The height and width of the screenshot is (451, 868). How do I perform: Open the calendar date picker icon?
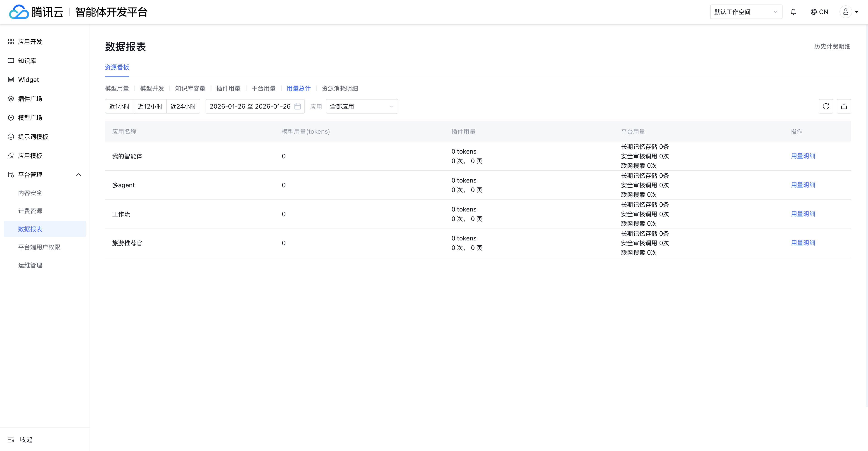tap(298, 106)
